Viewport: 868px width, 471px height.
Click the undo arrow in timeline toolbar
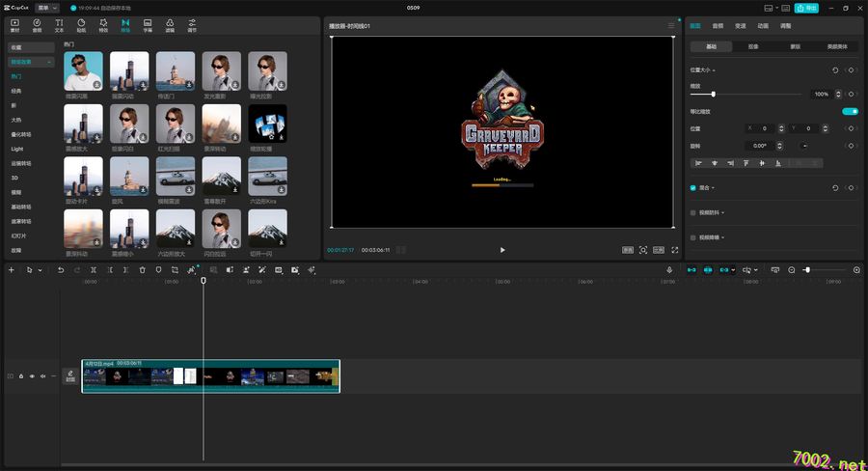click(61, 270)
